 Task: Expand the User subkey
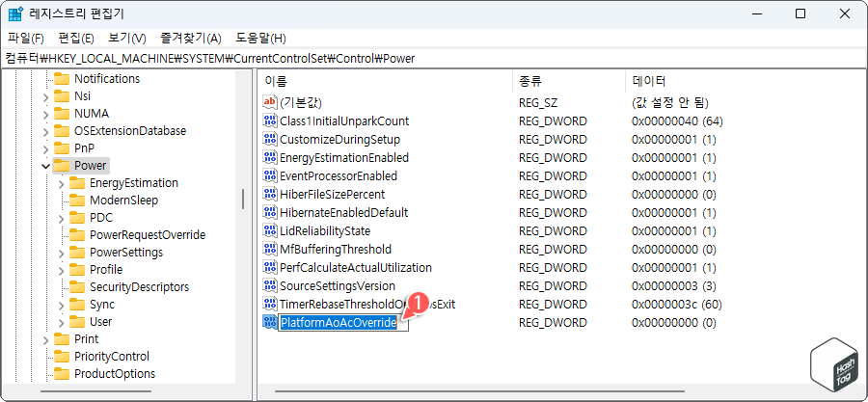click(x=62, y=322)
